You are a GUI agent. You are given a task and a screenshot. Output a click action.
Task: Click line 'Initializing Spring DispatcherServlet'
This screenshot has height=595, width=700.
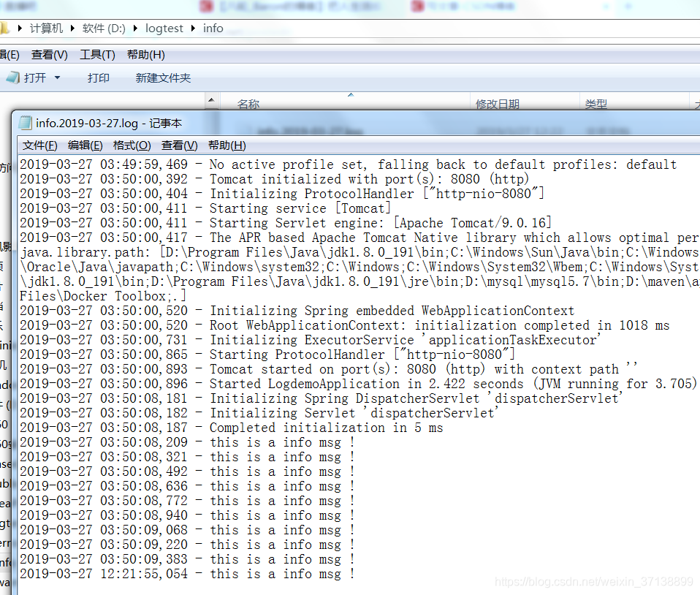pos(321,398)
